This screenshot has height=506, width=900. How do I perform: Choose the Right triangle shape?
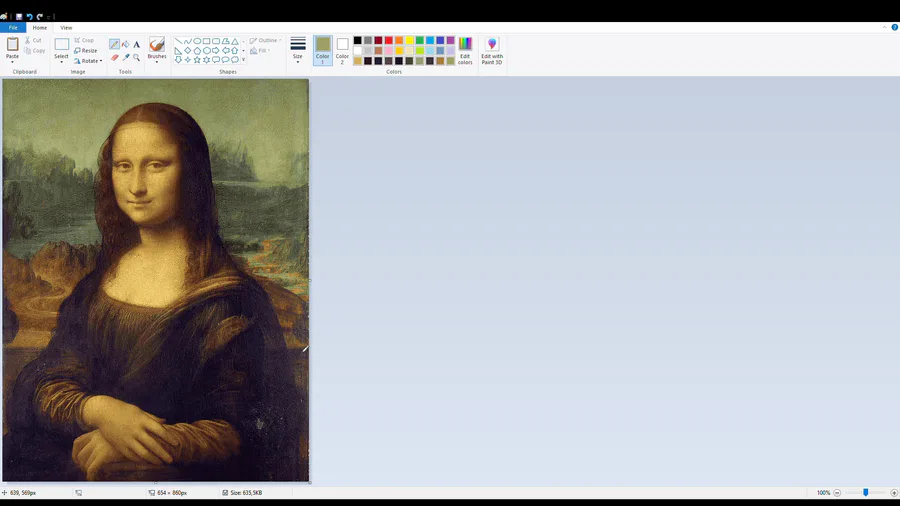178,50
